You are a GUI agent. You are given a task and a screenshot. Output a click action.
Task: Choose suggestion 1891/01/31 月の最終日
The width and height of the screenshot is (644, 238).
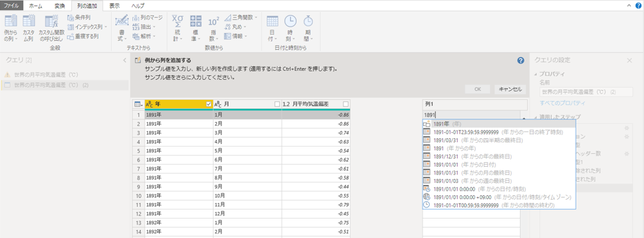(499, 173)
